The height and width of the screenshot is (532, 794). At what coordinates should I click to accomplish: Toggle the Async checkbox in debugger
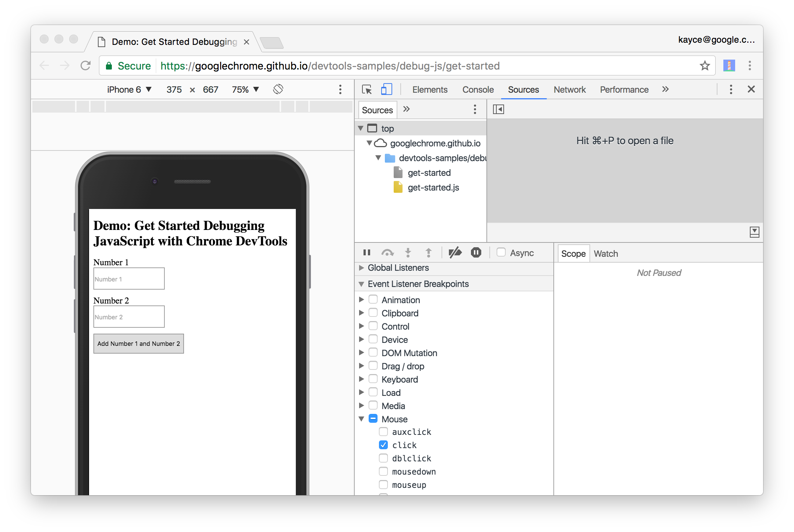click(499, 253)
